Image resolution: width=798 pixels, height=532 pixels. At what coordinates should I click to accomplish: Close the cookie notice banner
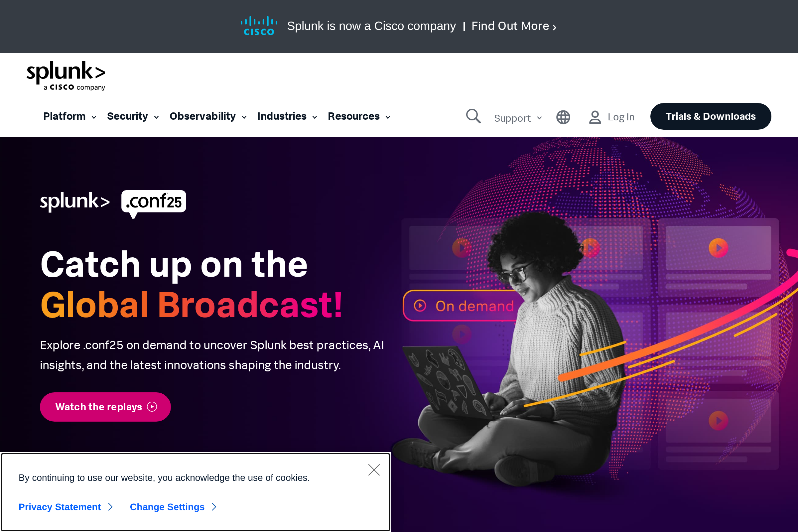[374, 470]
